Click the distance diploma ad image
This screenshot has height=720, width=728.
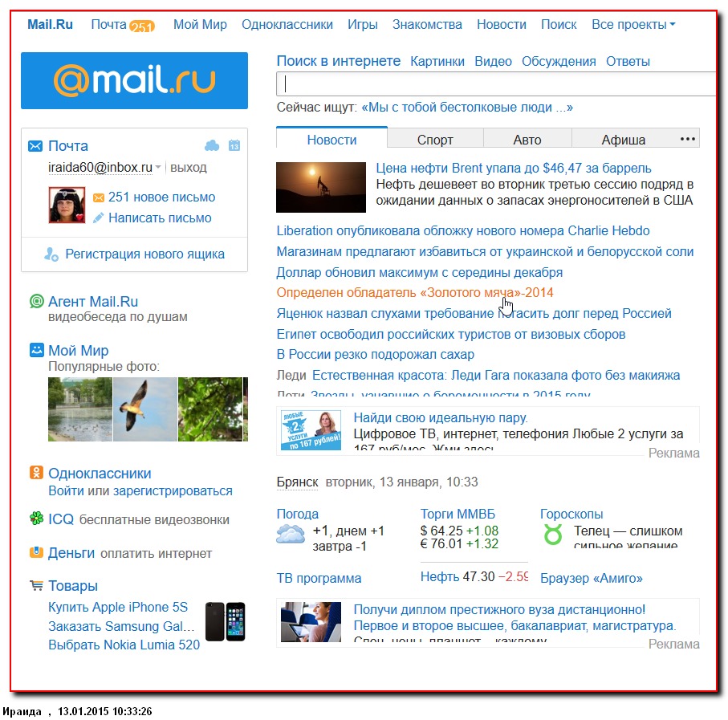click(x=311, y=622)
